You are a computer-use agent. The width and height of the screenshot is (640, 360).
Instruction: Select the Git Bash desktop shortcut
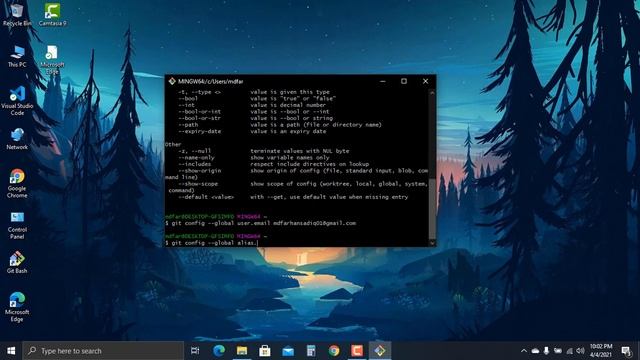(17, 262)
